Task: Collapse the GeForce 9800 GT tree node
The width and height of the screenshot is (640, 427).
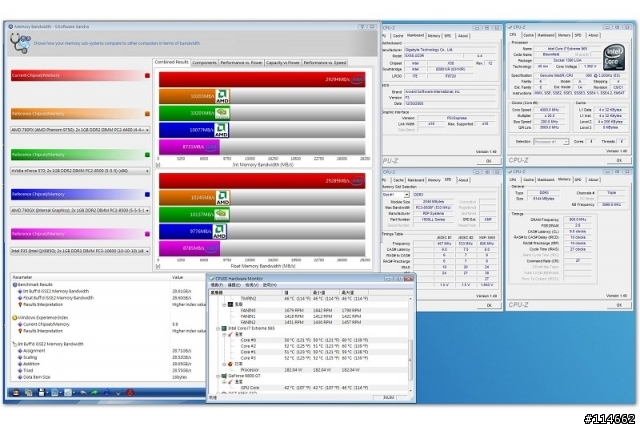Action: click(x=218, y=376)
